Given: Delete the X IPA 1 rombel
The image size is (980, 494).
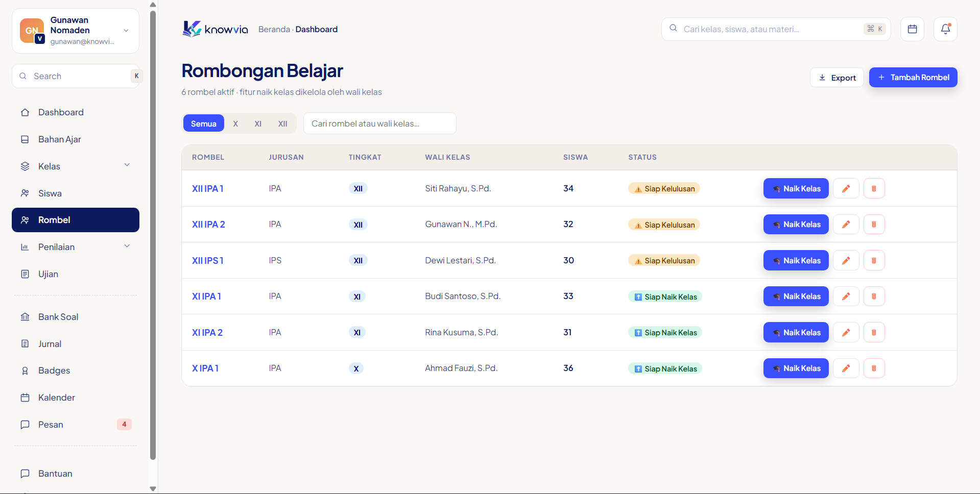Looking at the screenshot, I should [874, 368].
